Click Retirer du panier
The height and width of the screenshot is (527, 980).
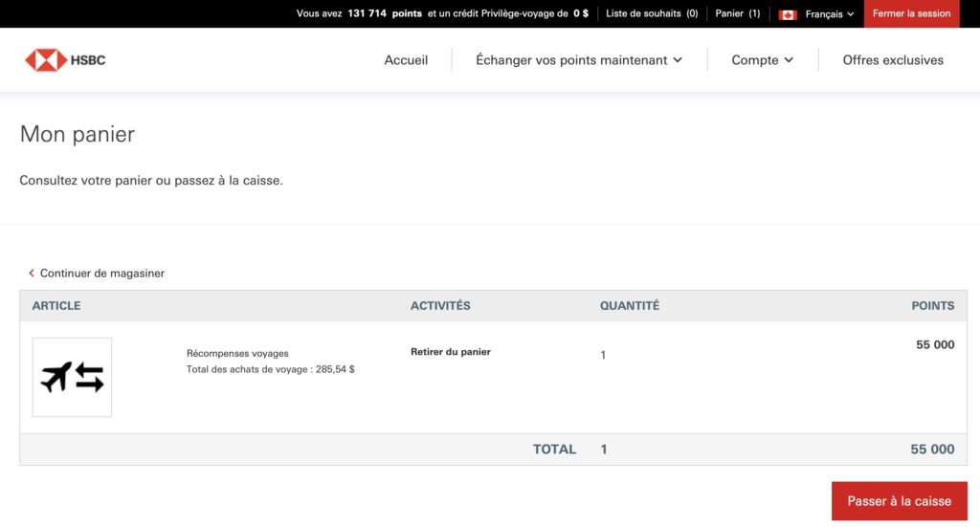(450, 352)
